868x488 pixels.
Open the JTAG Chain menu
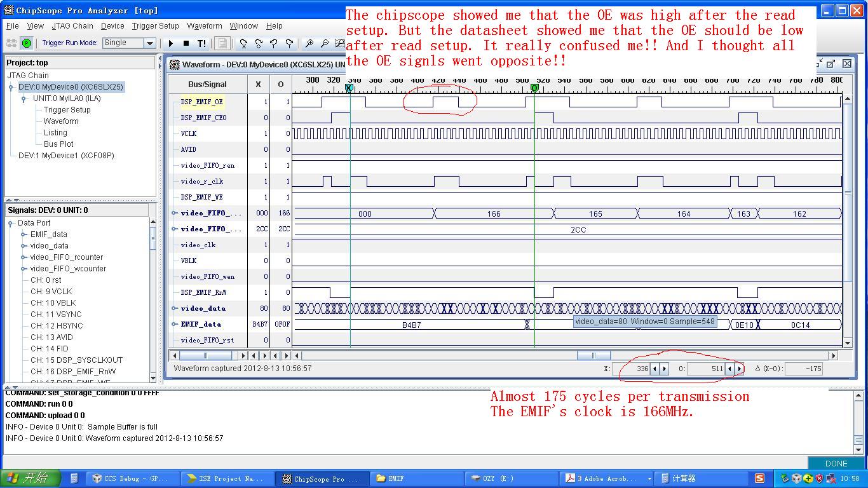click(x=72, y=26)
